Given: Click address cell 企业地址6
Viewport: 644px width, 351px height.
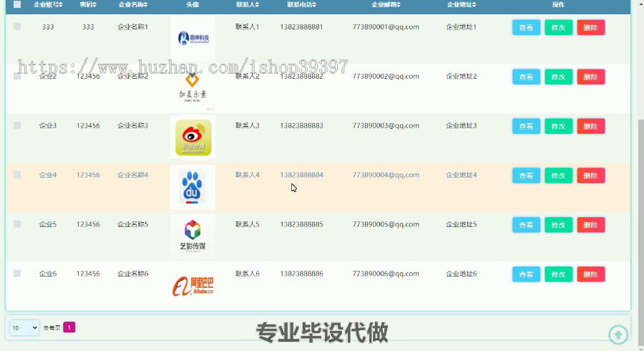Looking at the screenshot, I should 462,274.
